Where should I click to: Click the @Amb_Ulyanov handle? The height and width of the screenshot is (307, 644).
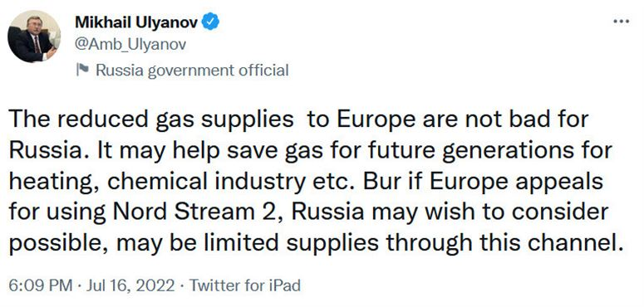[x=130, y=45]
